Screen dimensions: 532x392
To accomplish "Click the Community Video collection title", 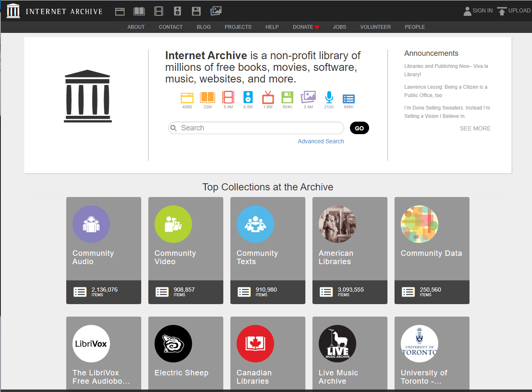I will pyautogui.click(x=175, y=257).
